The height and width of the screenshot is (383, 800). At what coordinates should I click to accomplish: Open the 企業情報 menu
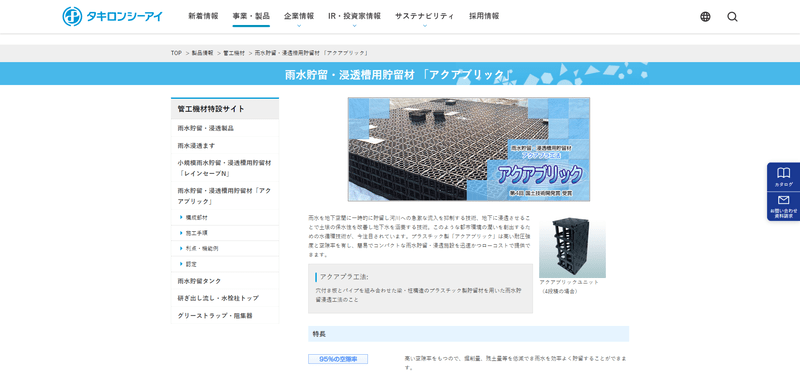click(x=299, y=16)
